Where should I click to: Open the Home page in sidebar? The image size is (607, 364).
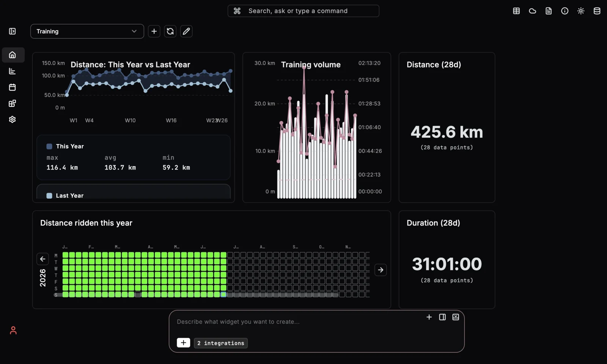point(13,55)
